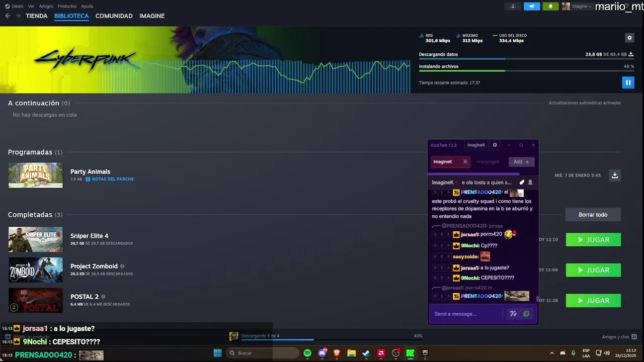Screen dimensions: 644x362
Task: Open AMD software from the taskbar
Action: point(381,353)
